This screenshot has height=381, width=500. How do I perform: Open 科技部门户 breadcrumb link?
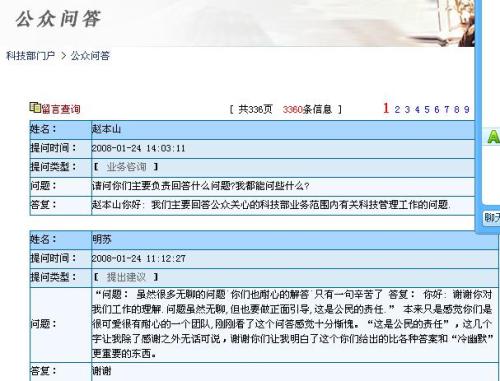click(x=31, y=56)
